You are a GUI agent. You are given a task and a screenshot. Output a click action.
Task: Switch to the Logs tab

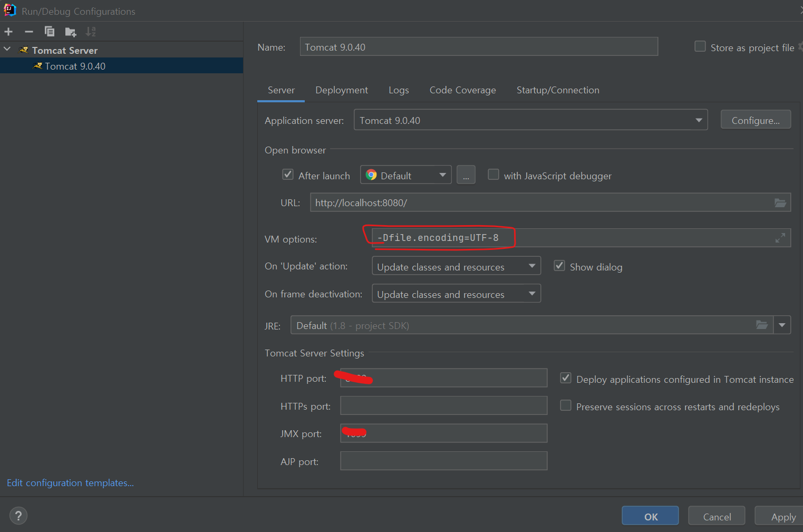(x=399, y=90)
